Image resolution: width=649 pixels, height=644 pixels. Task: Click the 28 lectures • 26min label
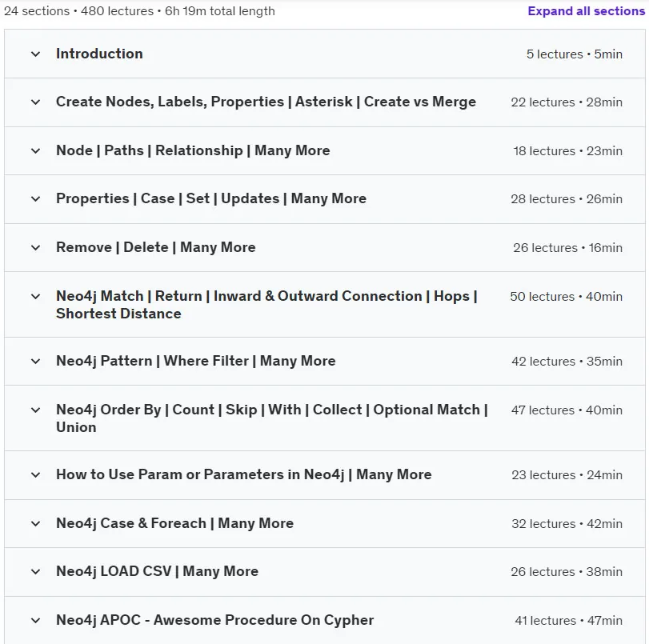567,199
